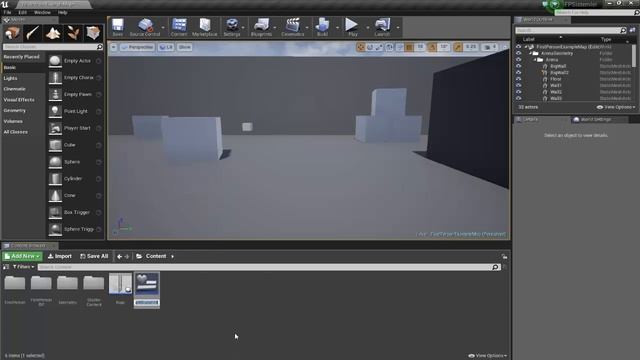Open the Lit view mode dropdown
The width and height of the screenshot is (640, 360).
pyautogui.click(x=166, y=47)
